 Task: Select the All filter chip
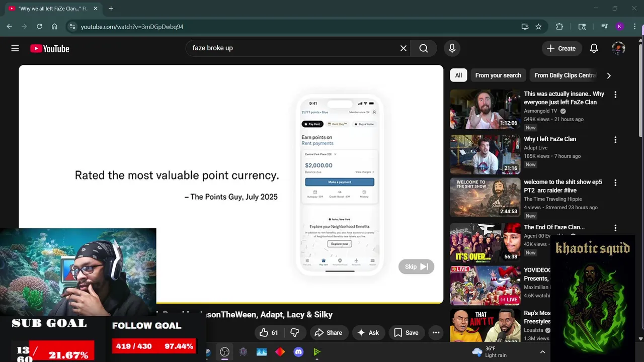[x=458, y=75]
